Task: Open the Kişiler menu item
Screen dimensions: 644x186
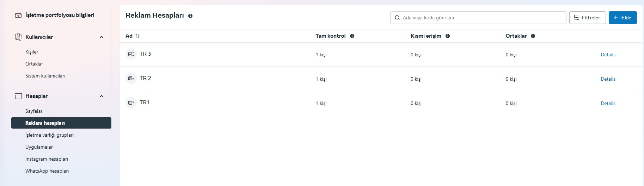Action: point(32,52)
